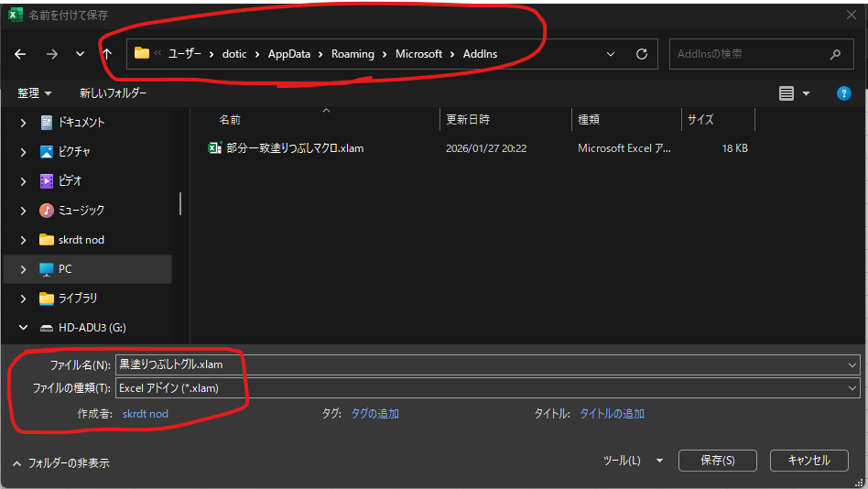Screen dimensions: 868x489
Task: Open the address bar history dropdown
Action: 611,54
